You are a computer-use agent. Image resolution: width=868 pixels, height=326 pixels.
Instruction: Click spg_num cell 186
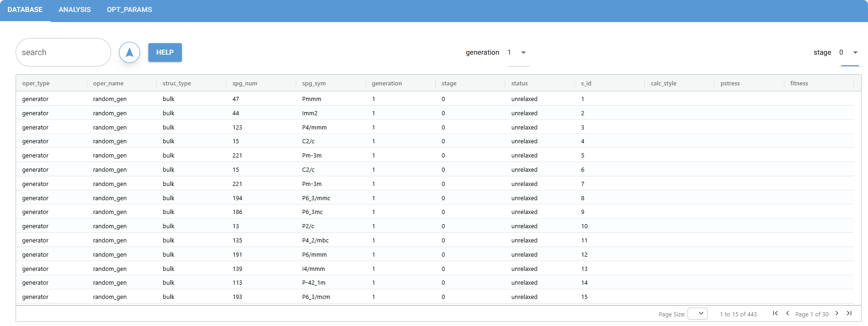(x=261, y=212)
